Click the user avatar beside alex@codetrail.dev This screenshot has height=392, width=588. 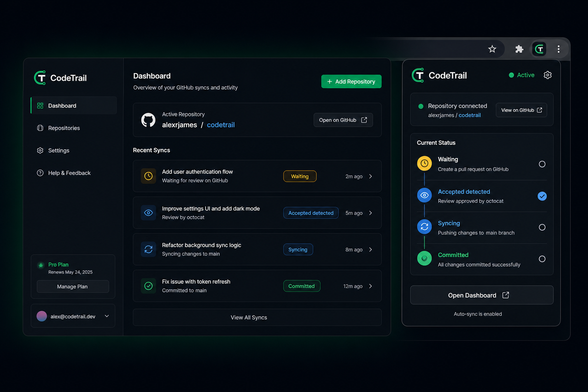(42, 317)
